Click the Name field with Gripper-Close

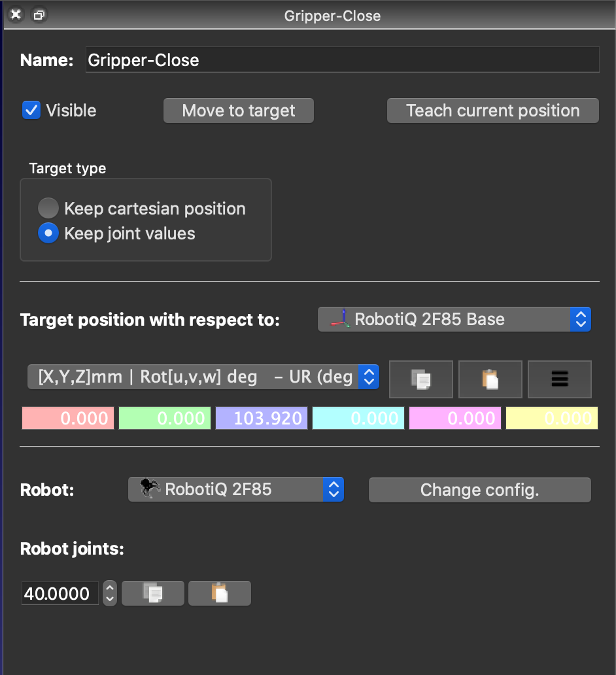click(x=342, y=60)
